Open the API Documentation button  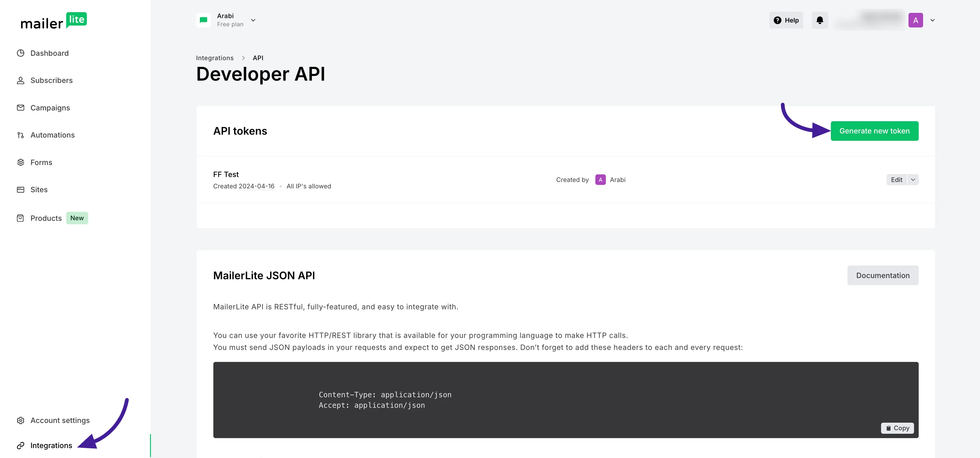tap(883, 275)
